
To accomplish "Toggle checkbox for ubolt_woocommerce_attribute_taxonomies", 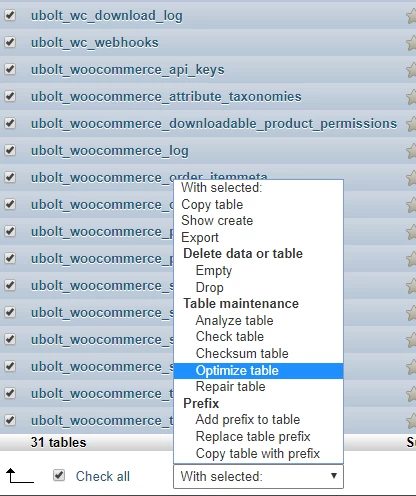I will pos(10,96).
